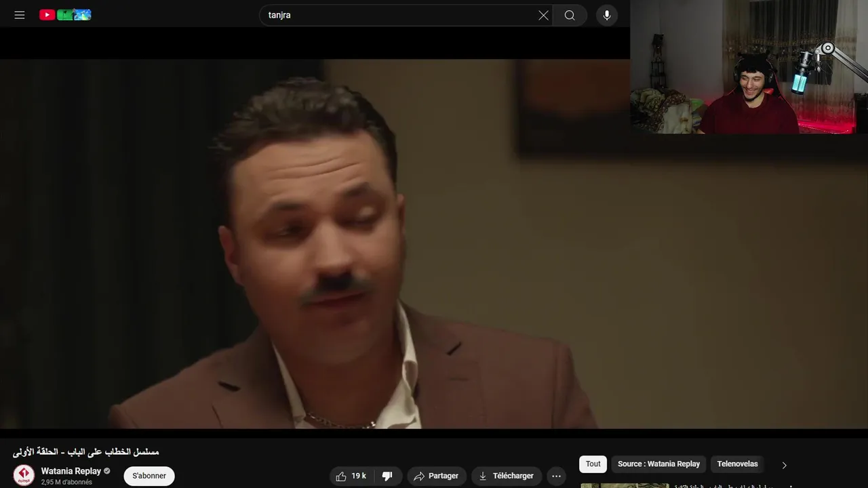Screen dimensions: 868x488
Task: Subscribe with the S'abonner button
Action: pyautogui.click(x=149, y=476)
